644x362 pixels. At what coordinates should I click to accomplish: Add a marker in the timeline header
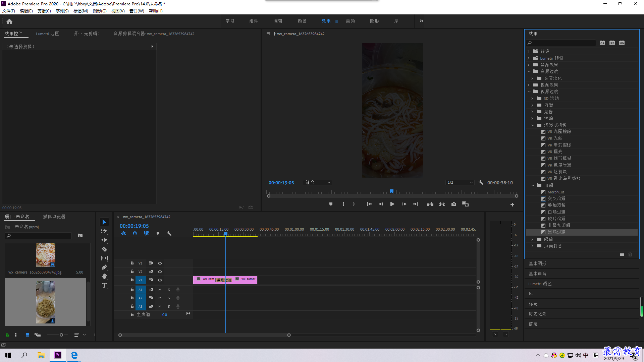[x=158, y=233]
